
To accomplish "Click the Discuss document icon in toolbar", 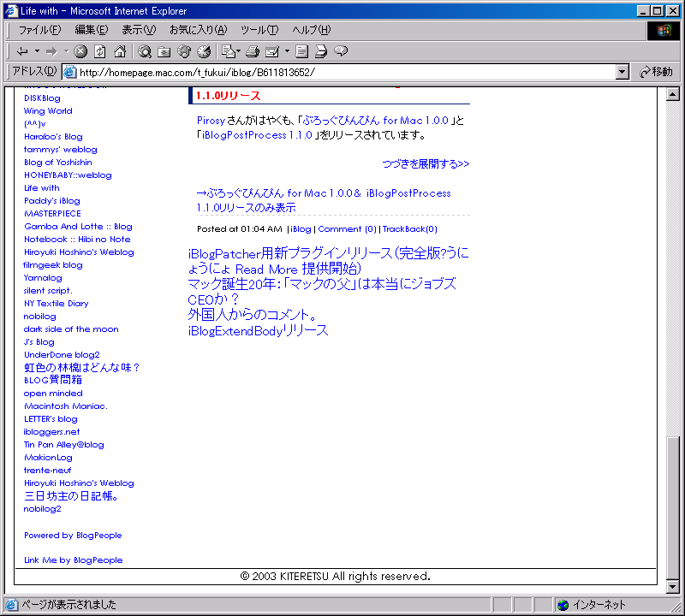I will 301,51.
